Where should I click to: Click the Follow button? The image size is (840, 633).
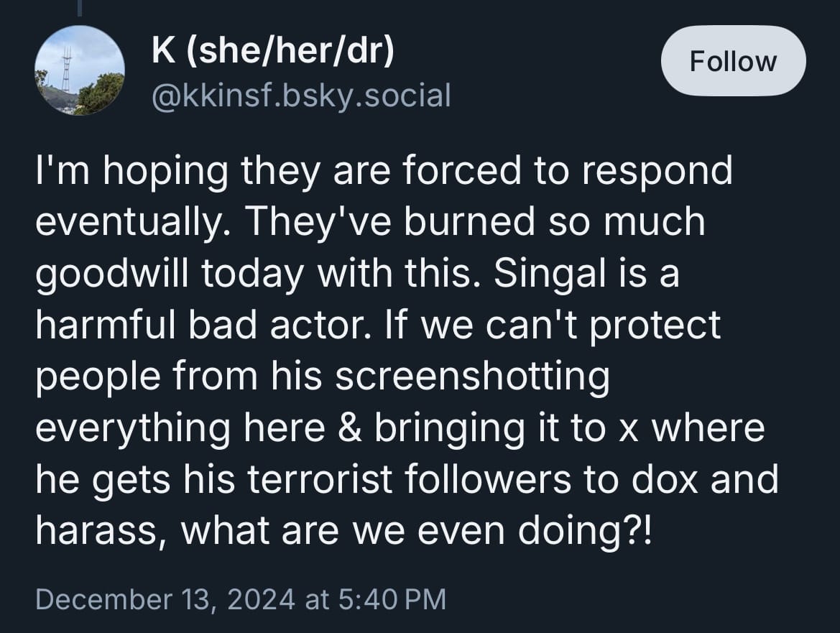733,62
